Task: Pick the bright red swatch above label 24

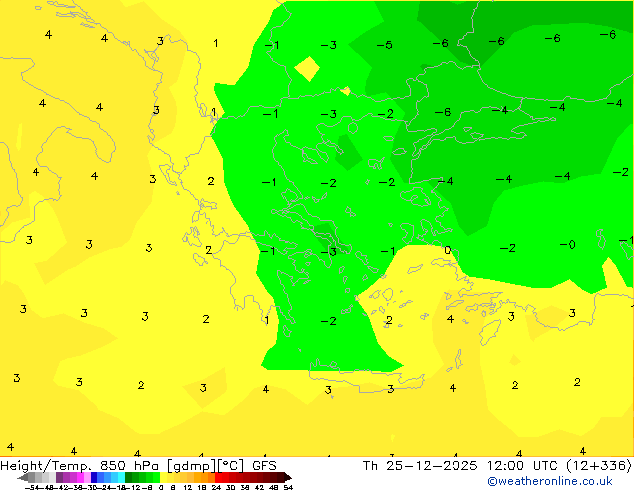Action: (219, 477)
